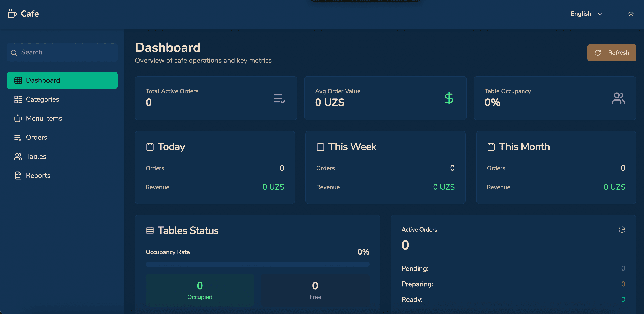
Task: Click the Menu Items cup icon
Action: point(18,118)
